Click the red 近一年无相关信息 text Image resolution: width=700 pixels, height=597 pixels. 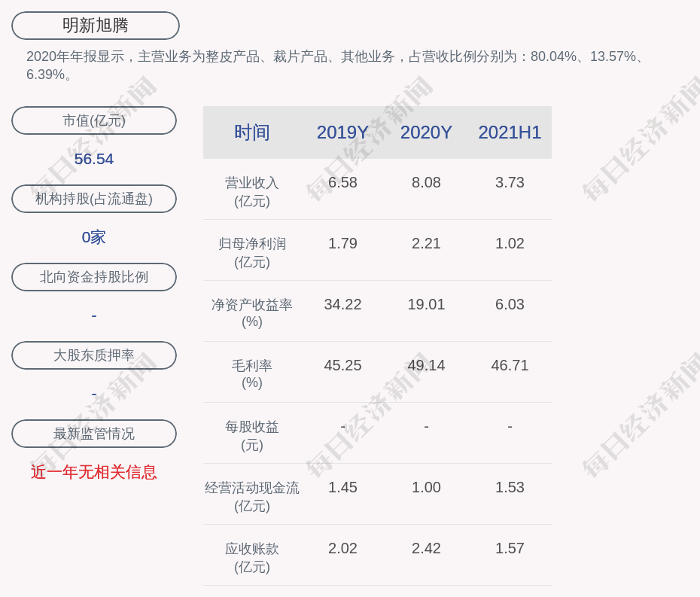(94, 472)
